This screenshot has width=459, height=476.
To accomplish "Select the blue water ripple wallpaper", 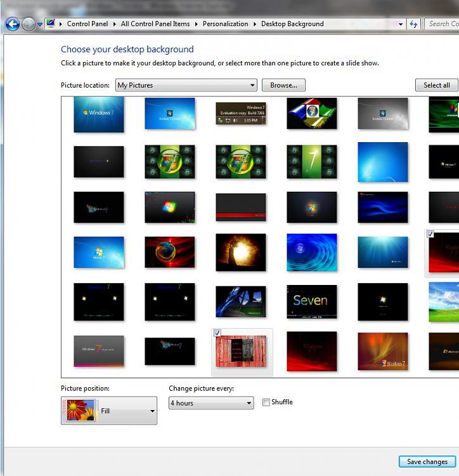I will (312, 252).
